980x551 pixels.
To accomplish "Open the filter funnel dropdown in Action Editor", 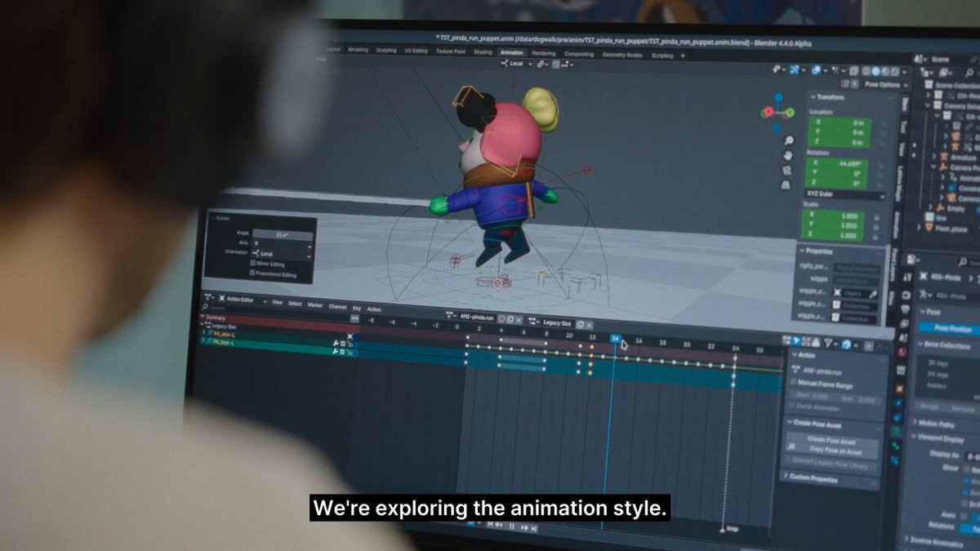I will (x=830, y=343).
